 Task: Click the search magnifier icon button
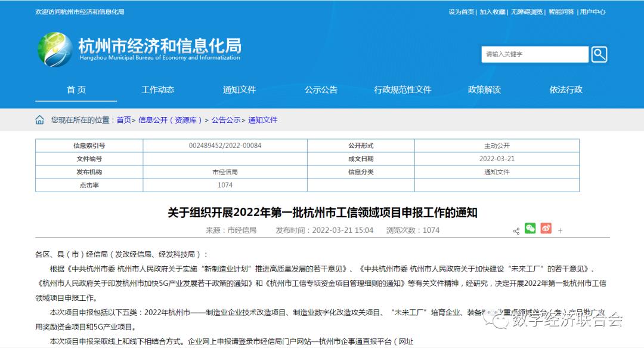pyautogui.click(x=599, y=54)
